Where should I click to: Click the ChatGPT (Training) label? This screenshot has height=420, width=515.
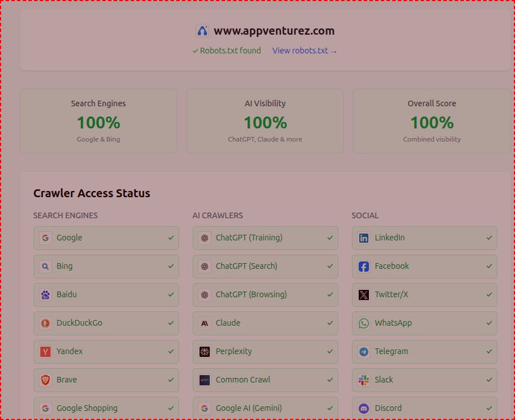click(x=249, y=238)
